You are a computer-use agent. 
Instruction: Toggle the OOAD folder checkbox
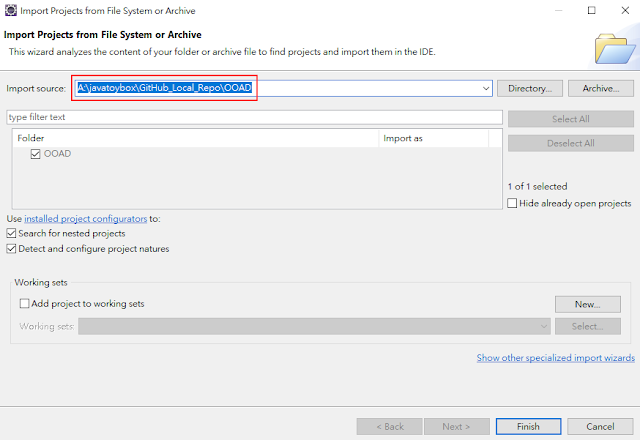pos(36,154)
